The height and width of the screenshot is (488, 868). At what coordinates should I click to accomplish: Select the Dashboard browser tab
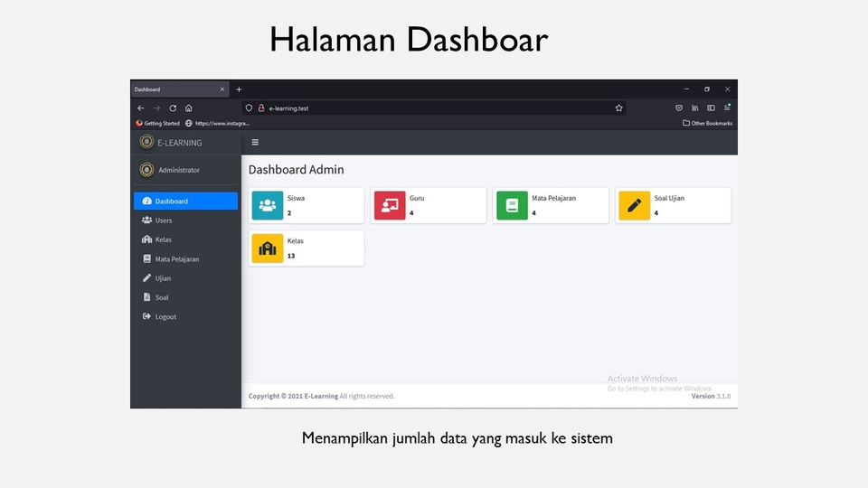pyautogui.click(x=180, y=89)
